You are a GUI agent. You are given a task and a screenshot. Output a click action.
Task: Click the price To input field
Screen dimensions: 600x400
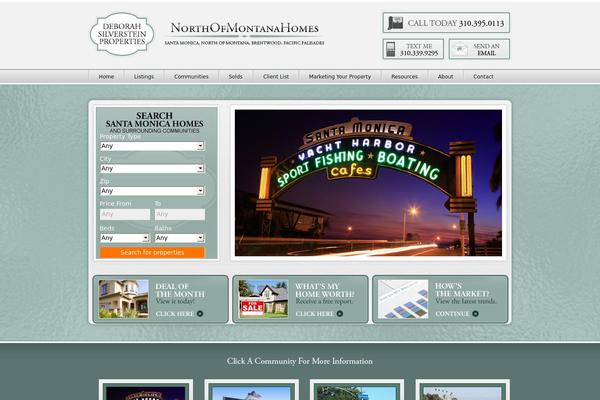tap(180, 214)
